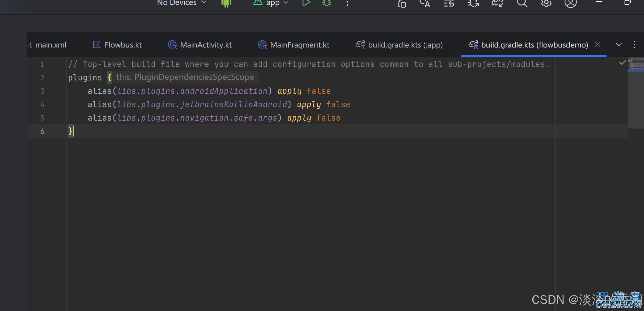Start debugging with the bug icon

[x=327, y=3]
